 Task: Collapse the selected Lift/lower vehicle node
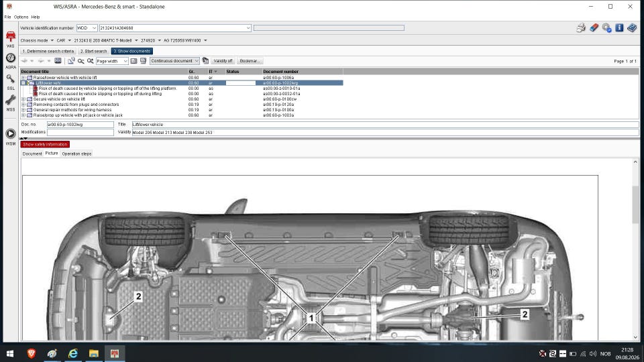click(23, 83)
